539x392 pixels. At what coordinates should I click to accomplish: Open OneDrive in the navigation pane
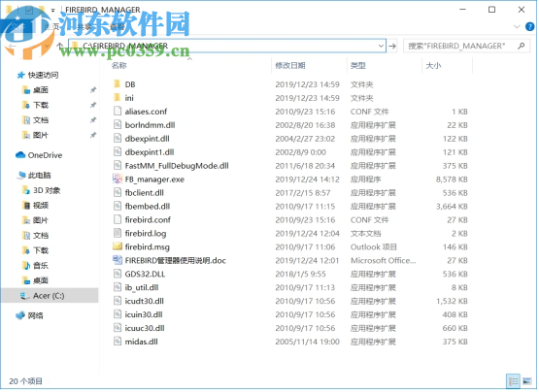[x=45, y=155]
